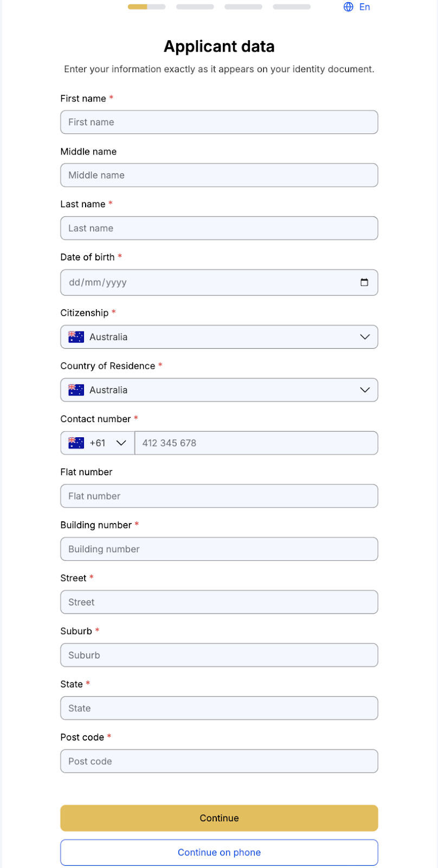Select the Suburb text field
This screenshot has height=868, width=438.
tap(219, 655)
